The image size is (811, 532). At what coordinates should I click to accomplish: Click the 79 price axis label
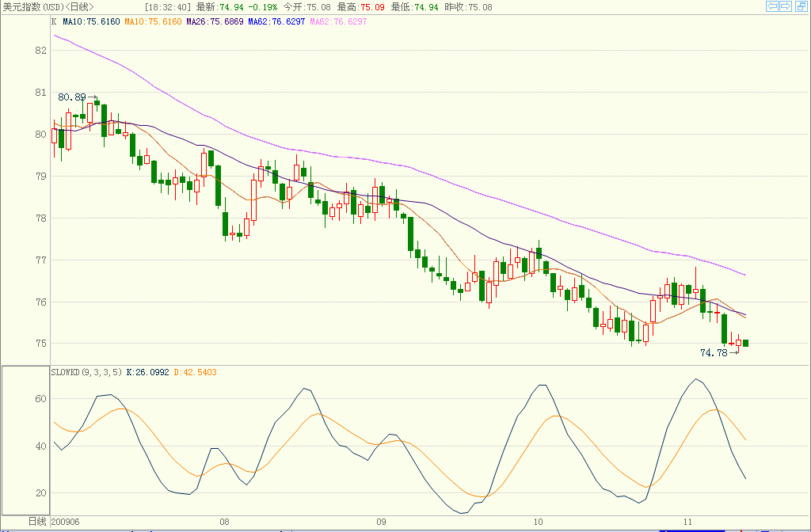pyautogui.click(x=41, y=177)
